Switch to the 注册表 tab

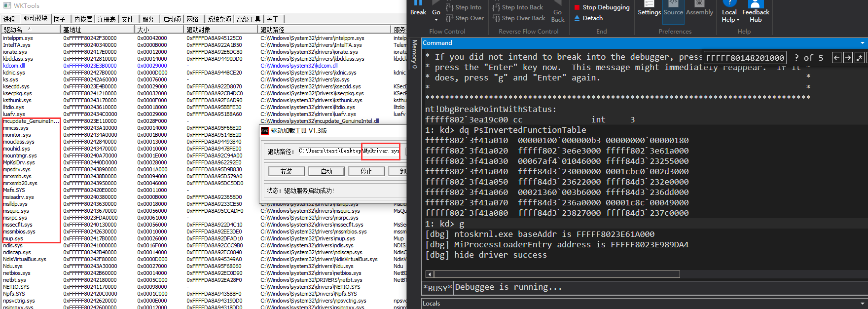pos(107,19)
